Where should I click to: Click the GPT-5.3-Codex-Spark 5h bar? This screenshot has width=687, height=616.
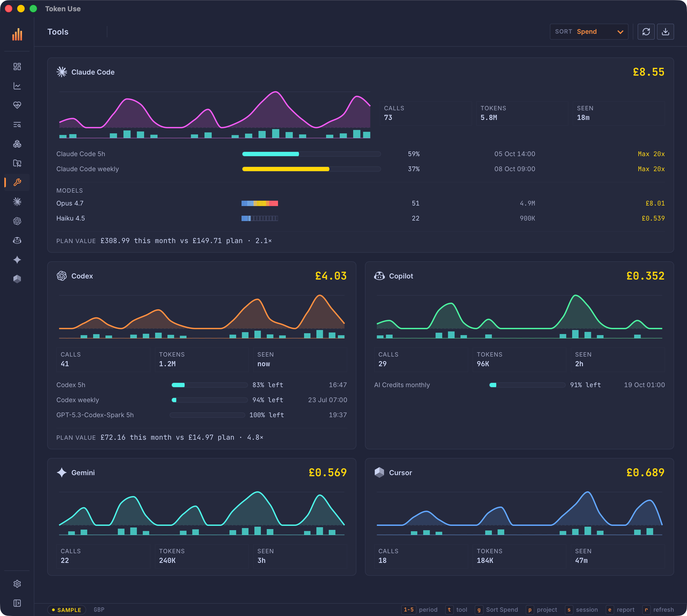[207, 415]
